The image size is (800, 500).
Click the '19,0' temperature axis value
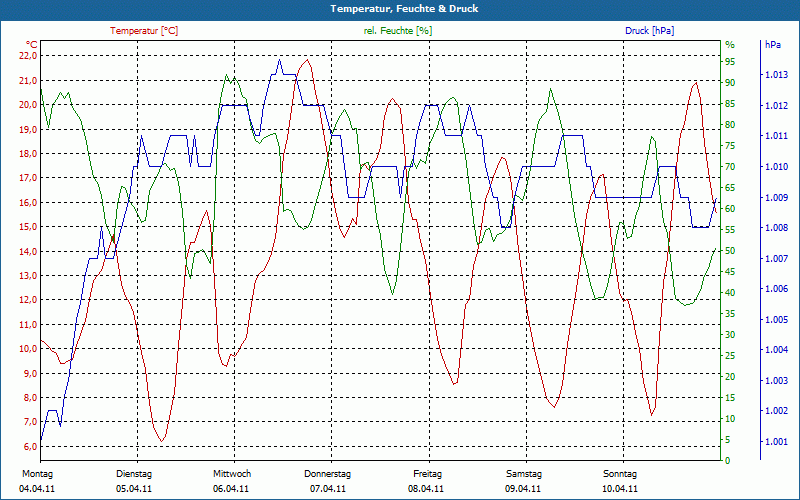coord(28,129)
